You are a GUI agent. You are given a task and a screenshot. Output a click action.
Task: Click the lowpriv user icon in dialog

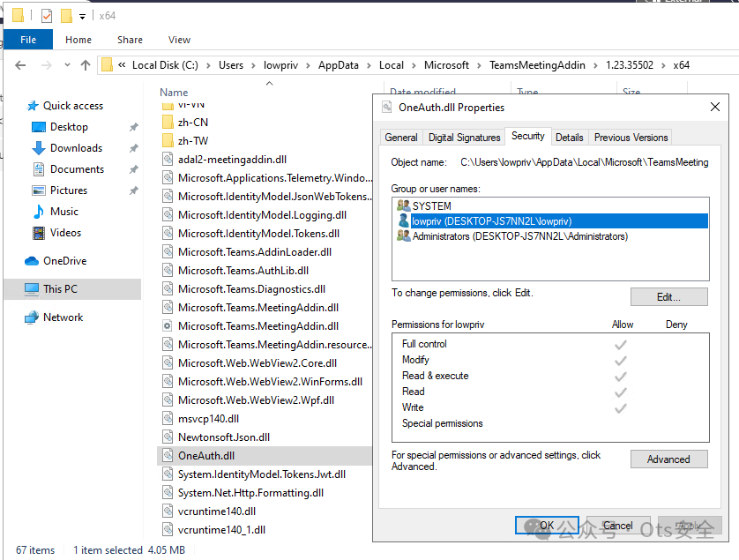click(403, 220)
